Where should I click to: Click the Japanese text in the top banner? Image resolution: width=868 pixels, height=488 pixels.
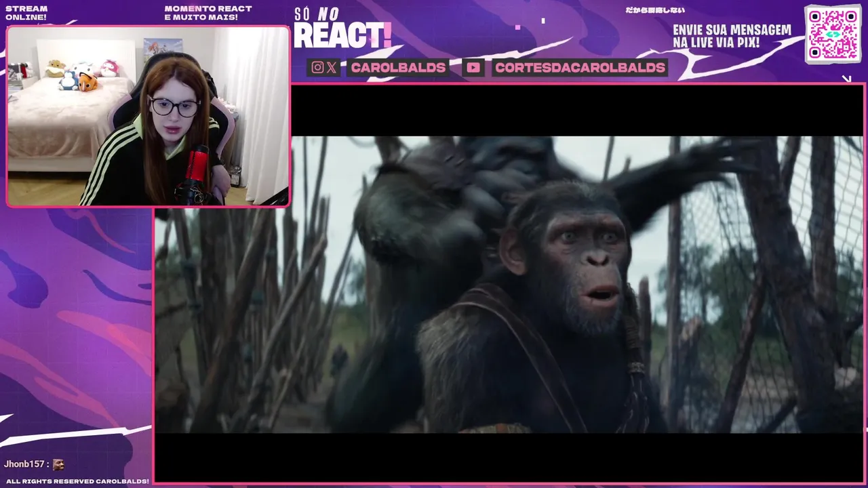[654, 10]
